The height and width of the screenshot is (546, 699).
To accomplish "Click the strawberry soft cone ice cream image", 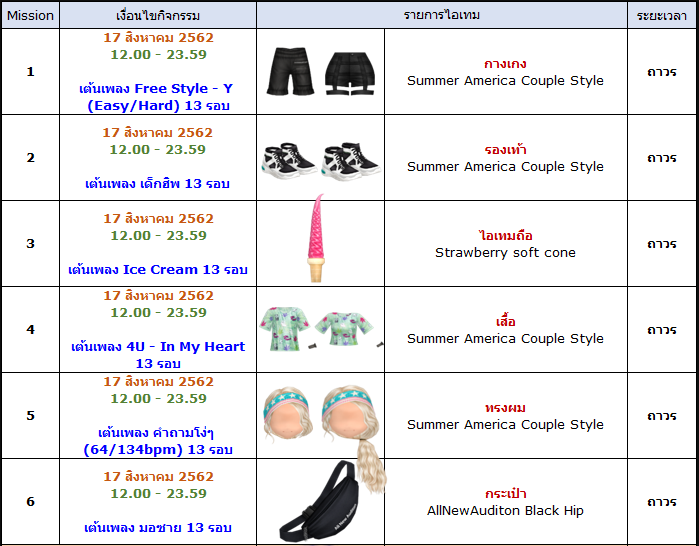I will (x=316, y=240).
